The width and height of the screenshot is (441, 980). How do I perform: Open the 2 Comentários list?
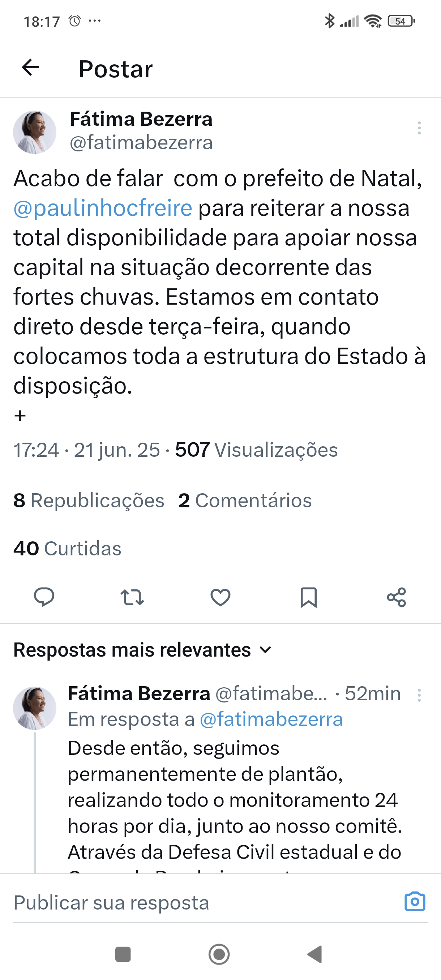245,500
